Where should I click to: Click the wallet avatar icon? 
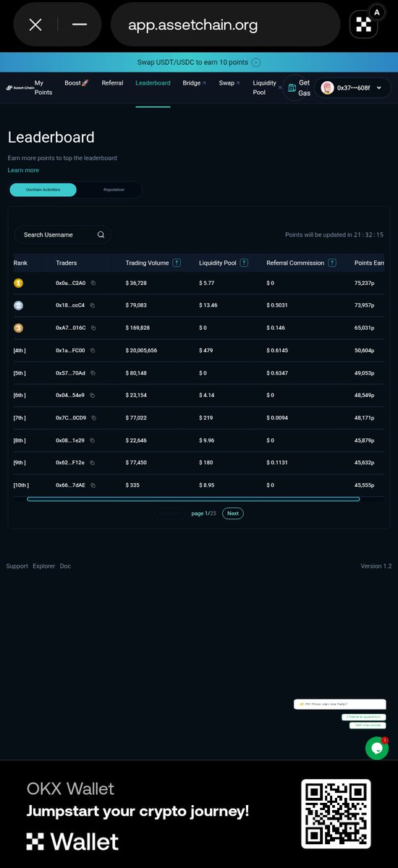[327, 88]
